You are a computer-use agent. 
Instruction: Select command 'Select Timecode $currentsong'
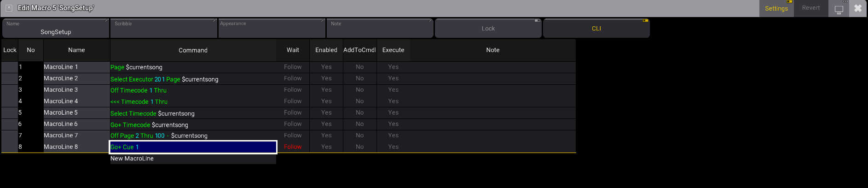click(193, 113)
